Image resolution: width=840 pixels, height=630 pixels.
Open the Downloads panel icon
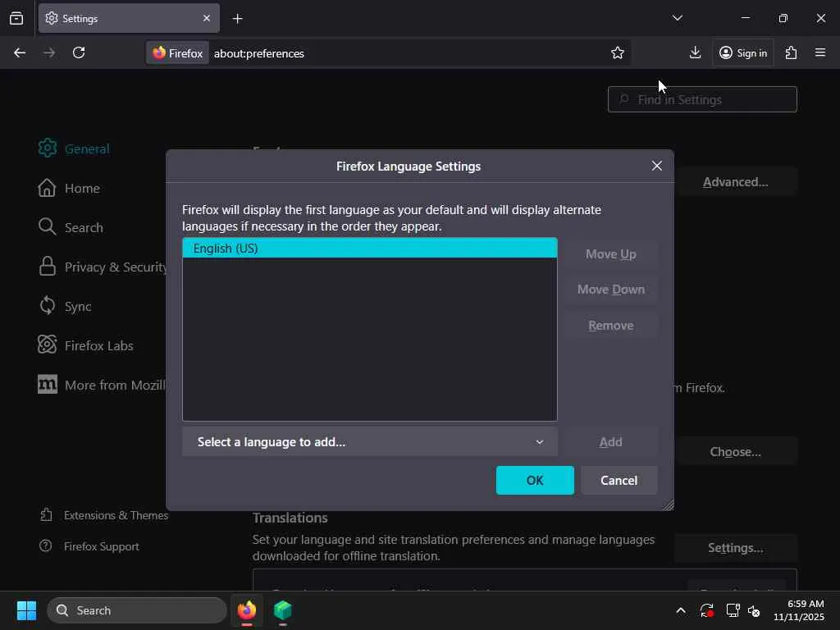tap(695, 52)
